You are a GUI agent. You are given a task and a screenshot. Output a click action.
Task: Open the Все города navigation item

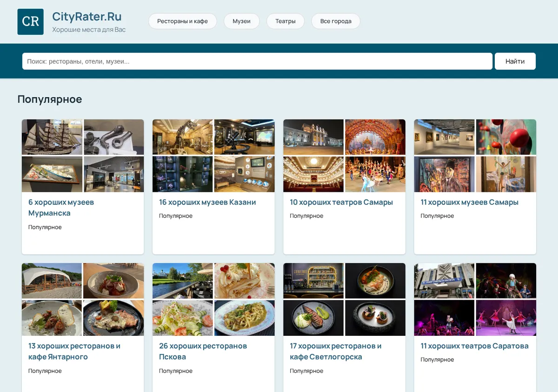335,21
